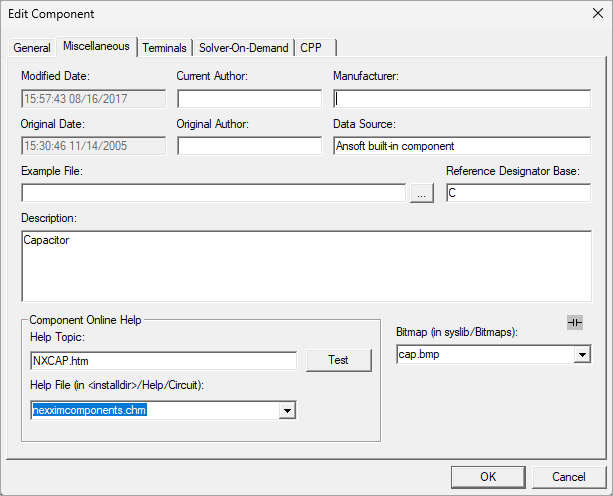
Task: Test the help topic link
Action: point(339,360)
